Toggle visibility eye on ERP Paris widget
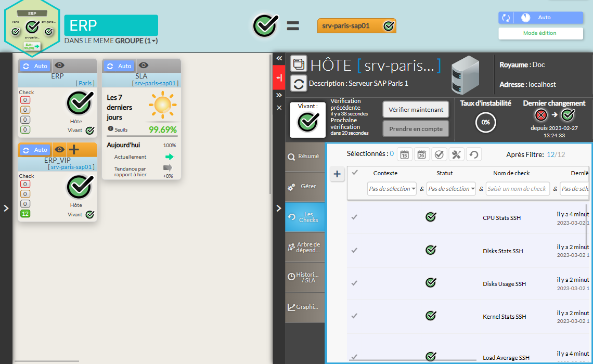The height and width of the screenshot is (364, 593). coord(60,66)
